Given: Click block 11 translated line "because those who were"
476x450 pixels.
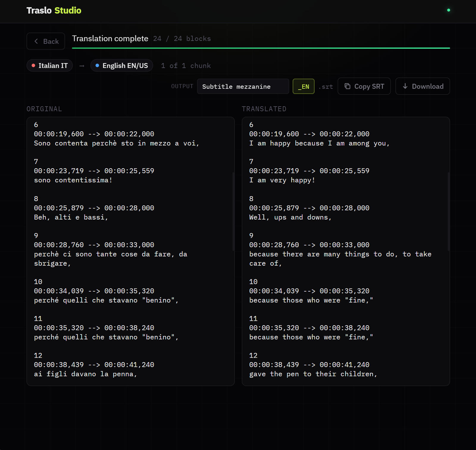Looking at the screenshot, I should click(311, 337).
